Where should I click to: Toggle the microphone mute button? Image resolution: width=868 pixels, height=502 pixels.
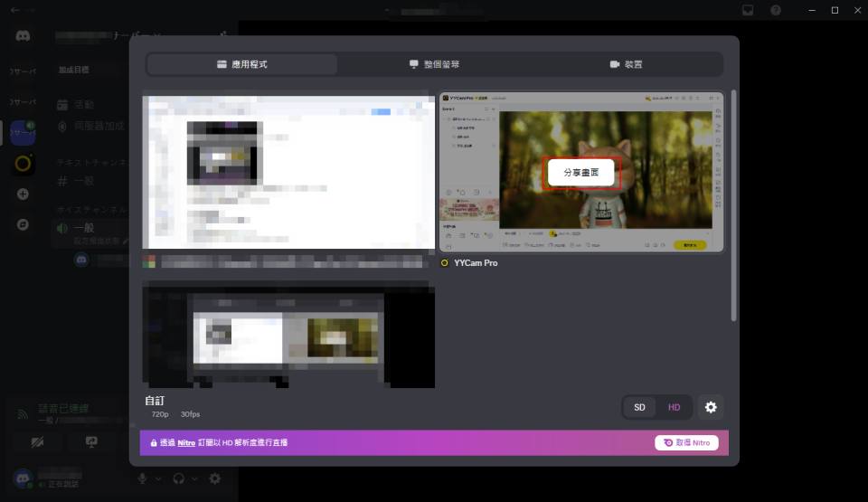point(143,478)
